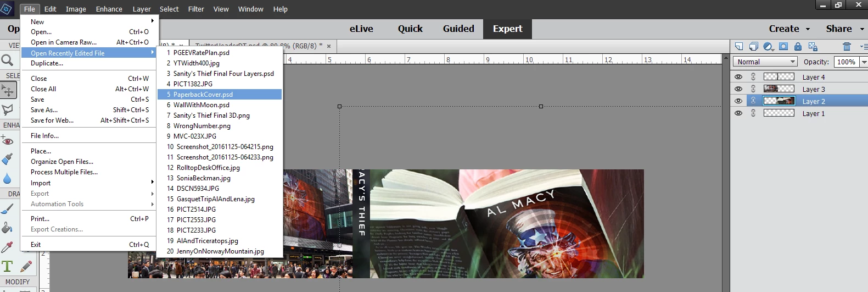Open the Enhance menu
This screenshot has height=292, width=868.
109,9
